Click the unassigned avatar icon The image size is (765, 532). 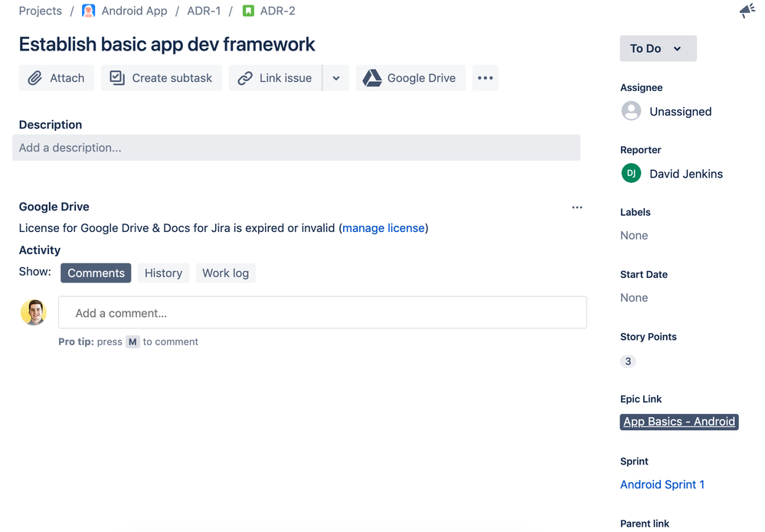click(x=631, y=111)
